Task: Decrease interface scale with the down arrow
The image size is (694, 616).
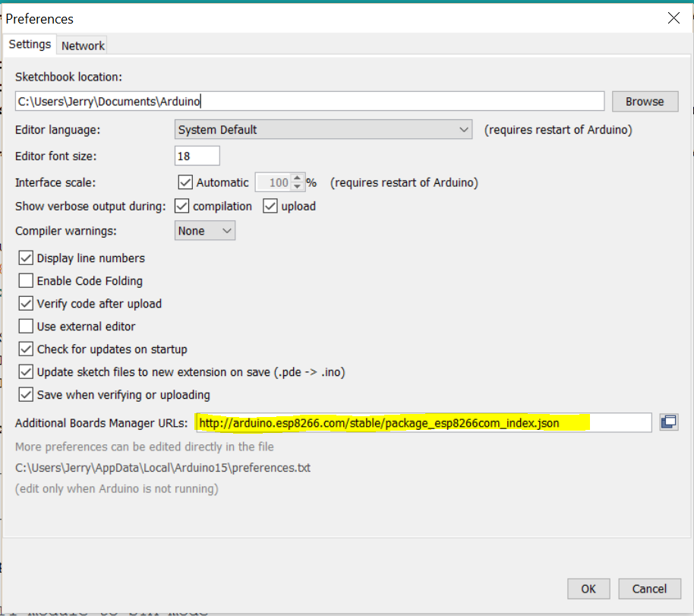Action: click(298, 187)
